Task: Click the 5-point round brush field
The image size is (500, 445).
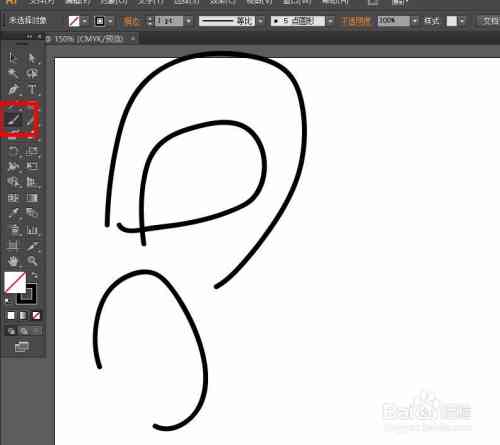Action: coord(297,21)
